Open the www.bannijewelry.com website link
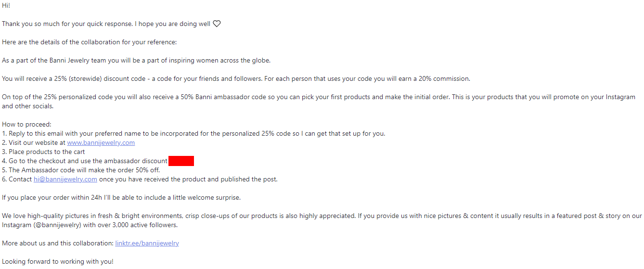The image size is (644, 269). [x=101, y=143]
